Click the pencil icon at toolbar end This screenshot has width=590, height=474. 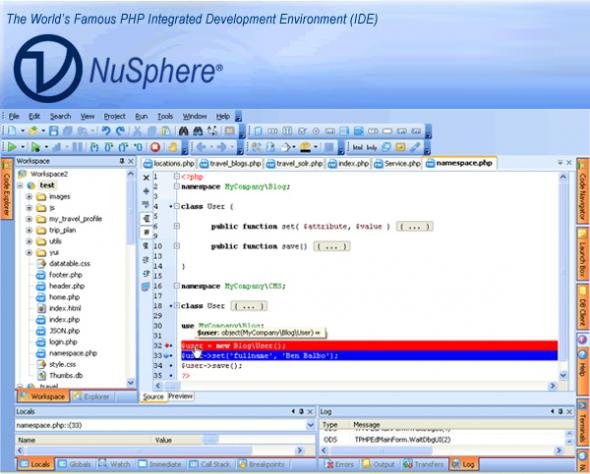coord(415,147)
